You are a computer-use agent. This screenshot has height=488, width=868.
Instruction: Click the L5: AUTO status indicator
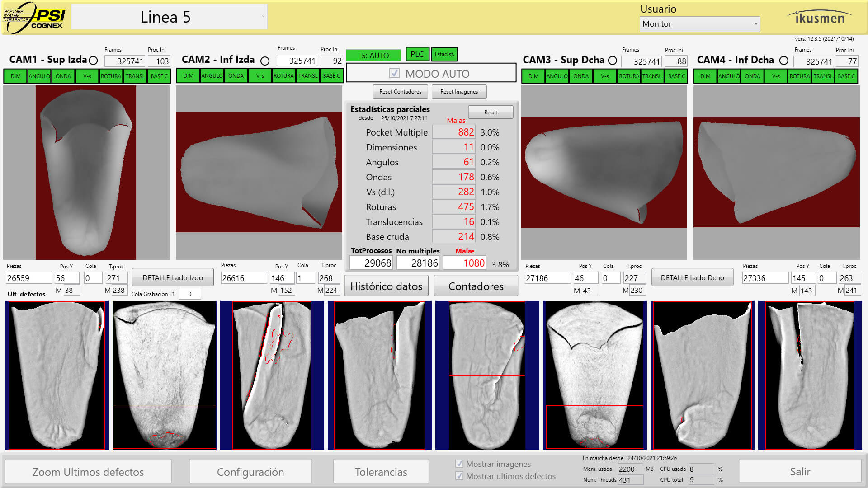coord(373,55)
